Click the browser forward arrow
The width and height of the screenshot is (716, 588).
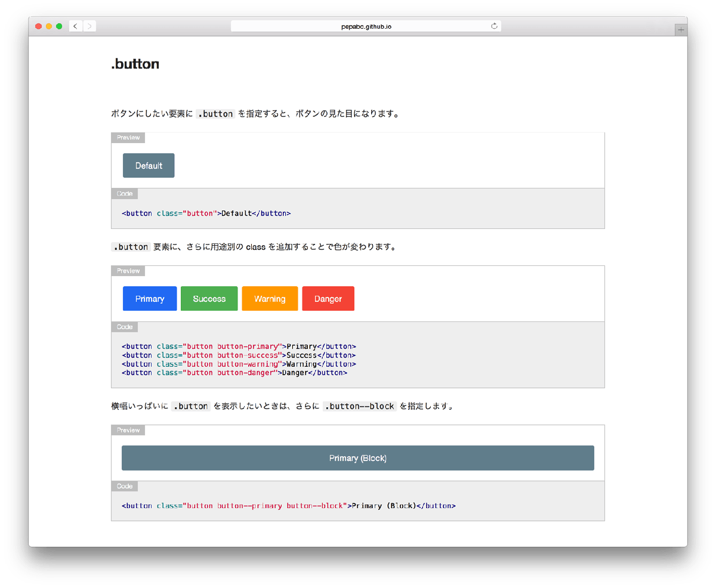89,26
